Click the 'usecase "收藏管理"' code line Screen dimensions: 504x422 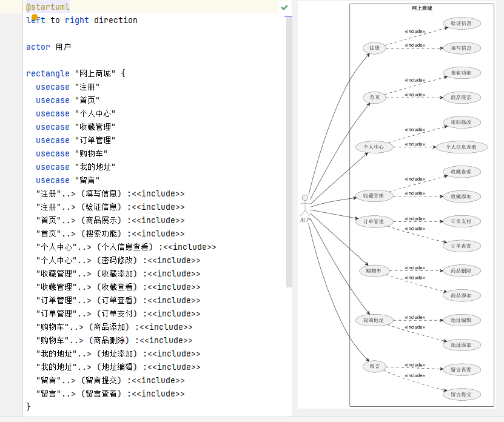76,127
